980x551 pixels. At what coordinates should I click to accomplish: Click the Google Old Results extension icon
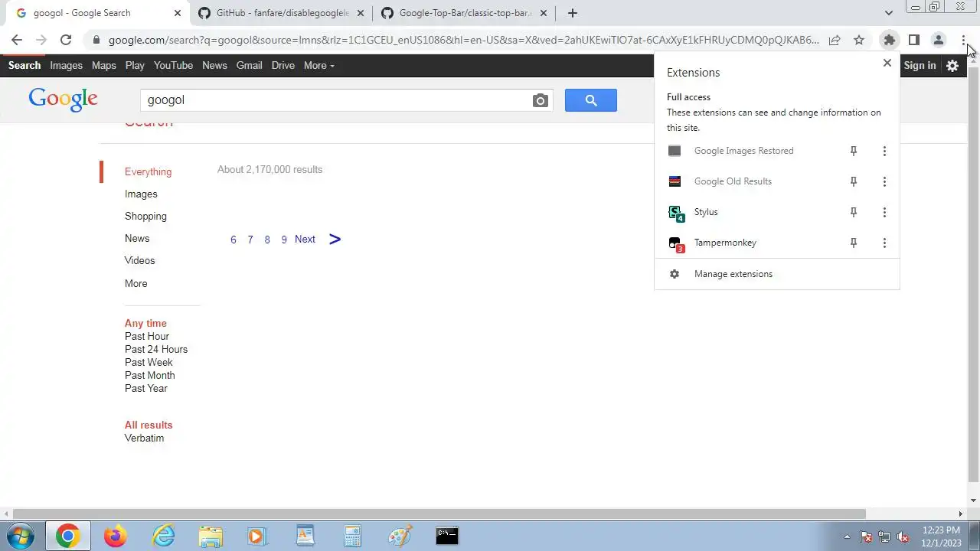[x=675, y=181]
